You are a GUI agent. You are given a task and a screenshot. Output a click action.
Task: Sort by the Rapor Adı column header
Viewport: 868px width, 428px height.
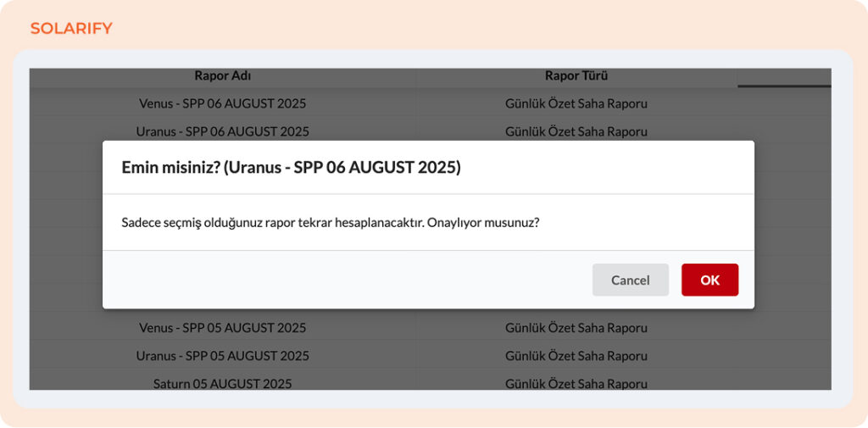pos(222,75)
